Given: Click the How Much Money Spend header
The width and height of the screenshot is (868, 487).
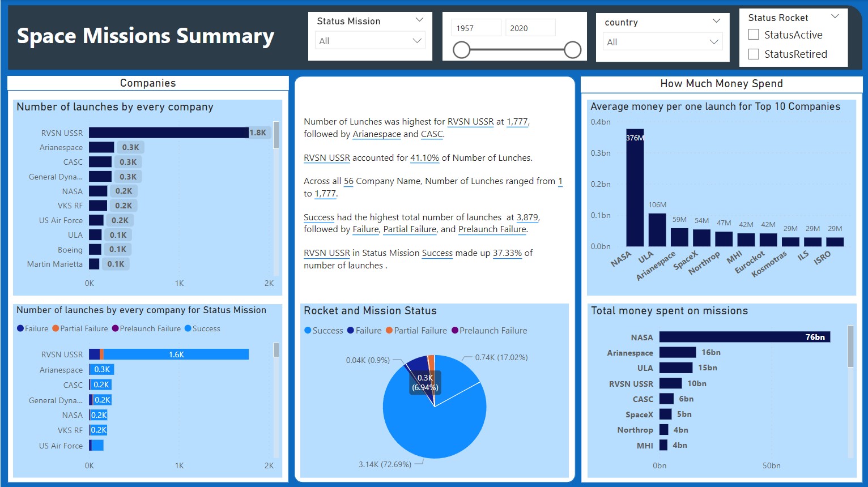Looking at the screenshot, I should pos(721,84).
